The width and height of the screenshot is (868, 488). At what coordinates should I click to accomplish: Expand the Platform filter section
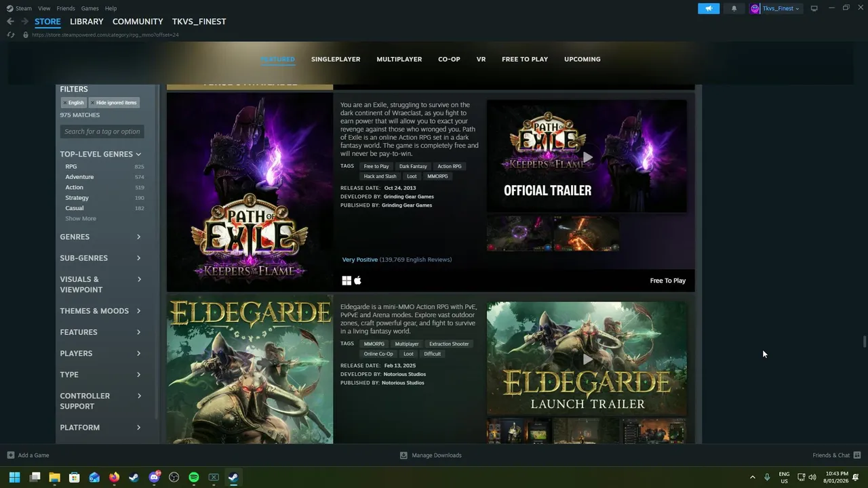tap(100, 427)
